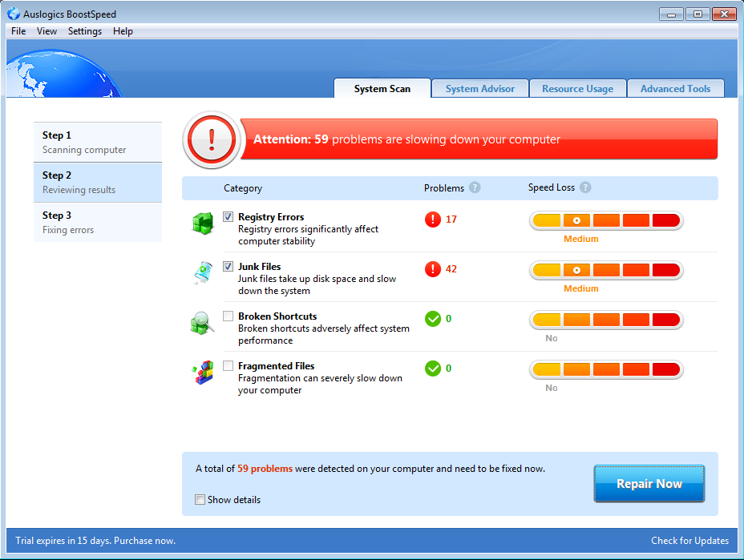Open the Help menu

(x=123, y=31)
